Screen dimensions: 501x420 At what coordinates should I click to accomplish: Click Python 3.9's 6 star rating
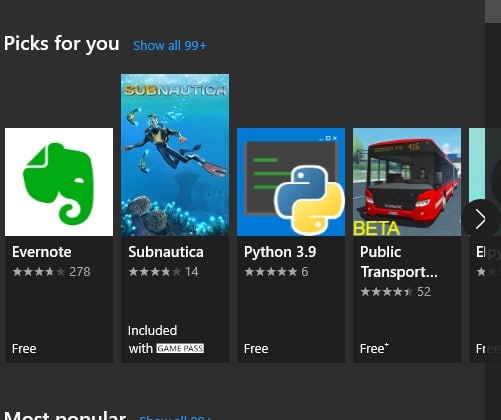point(276,272)
